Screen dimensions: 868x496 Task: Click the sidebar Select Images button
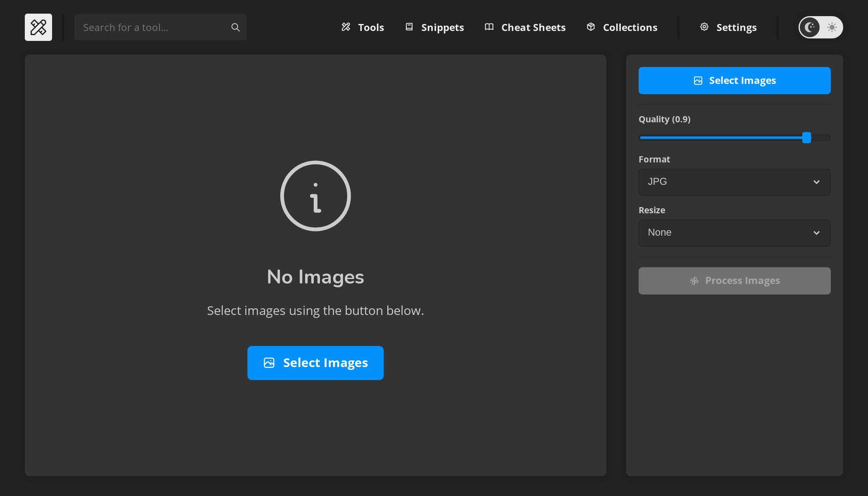(x=734, y=81)
